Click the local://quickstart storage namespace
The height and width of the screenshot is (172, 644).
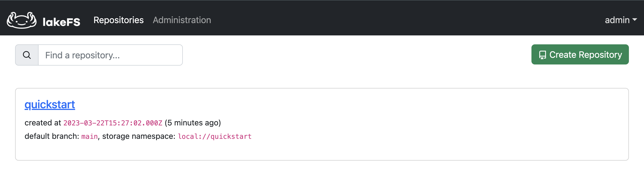215,136
